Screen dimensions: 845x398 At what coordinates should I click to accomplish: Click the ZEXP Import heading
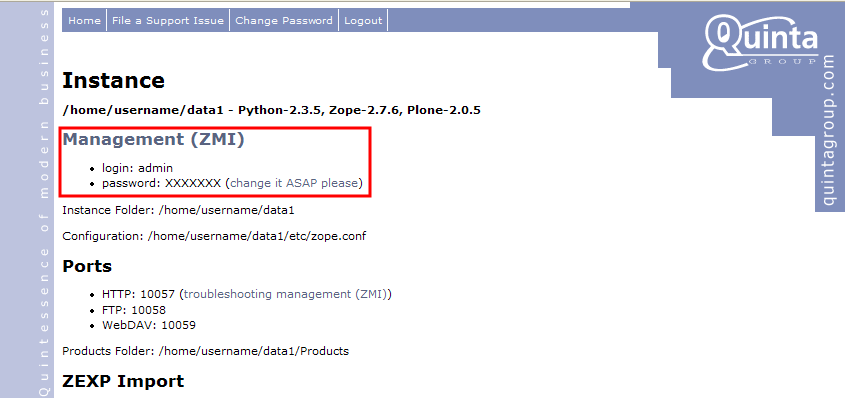click(123, 381)
